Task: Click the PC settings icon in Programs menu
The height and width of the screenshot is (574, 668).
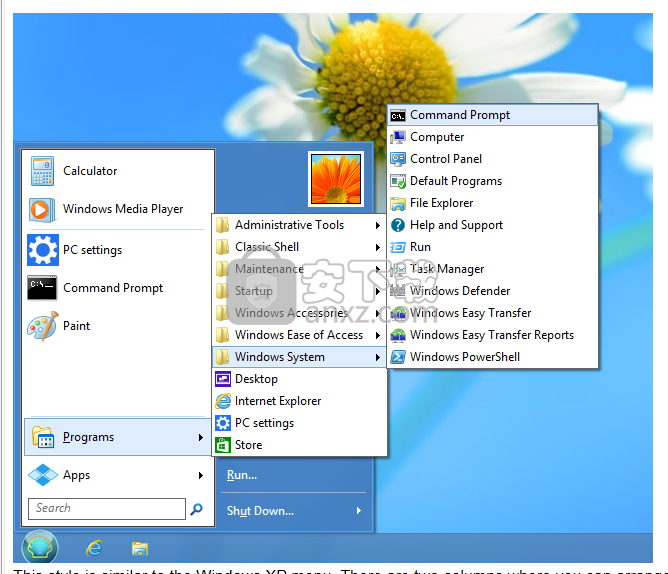Action: (x=223, y=423)
